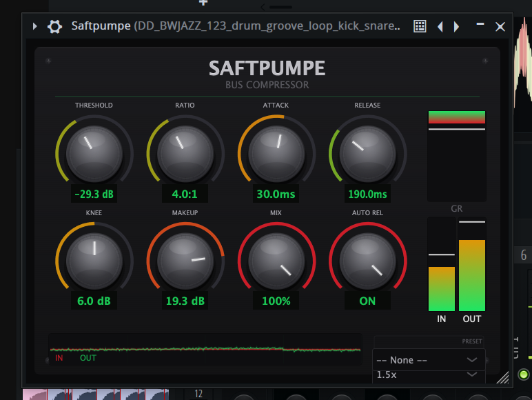Click the OUT legend in waveform display
The height and width of the screenshot is (400, 532).
tap(88, 358)
